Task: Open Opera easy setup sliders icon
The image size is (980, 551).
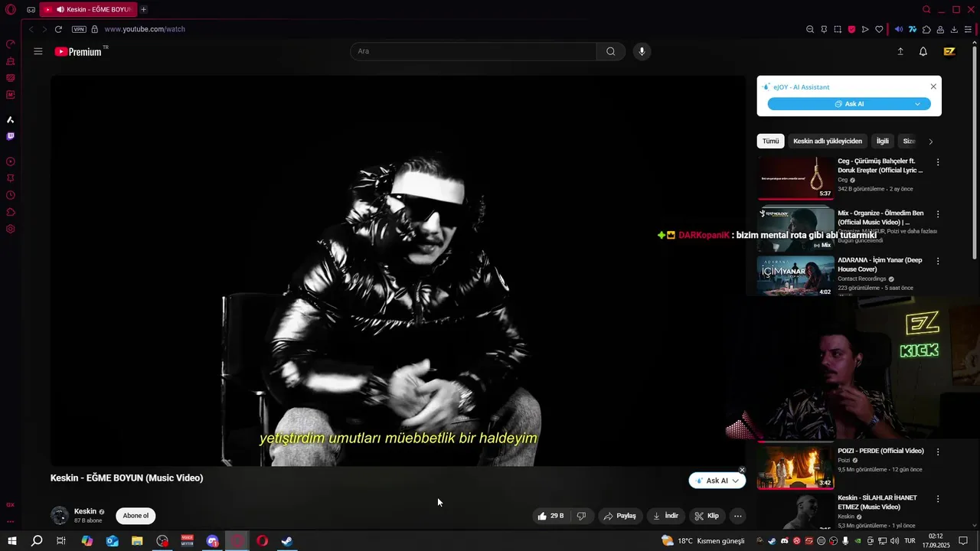Action: pyautogui.click(x=968, y=29)
